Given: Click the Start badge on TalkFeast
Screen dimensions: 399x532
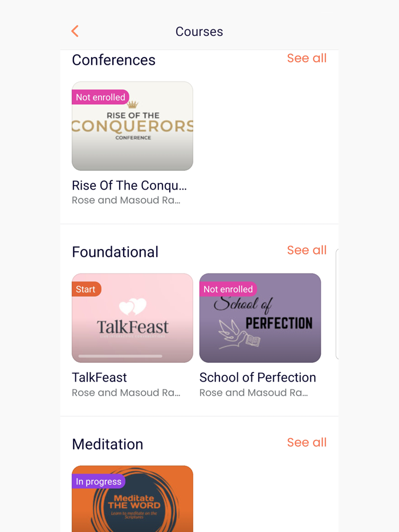Looking at the screenshot, I should (x=86, y=289).
